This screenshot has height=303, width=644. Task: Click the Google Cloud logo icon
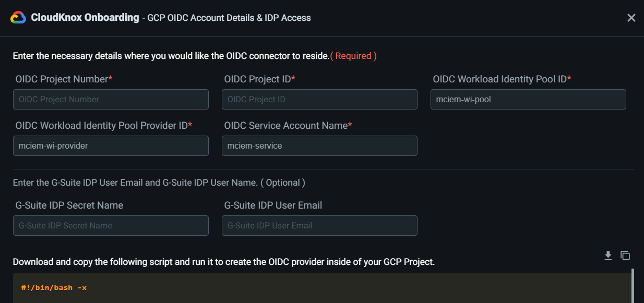18,18
